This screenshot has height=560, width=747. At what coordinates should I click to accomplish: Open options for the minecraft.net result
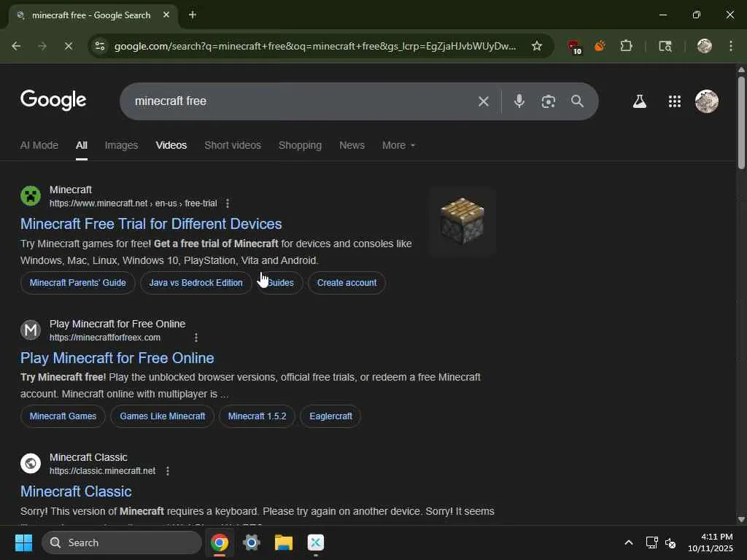[228, 203]
